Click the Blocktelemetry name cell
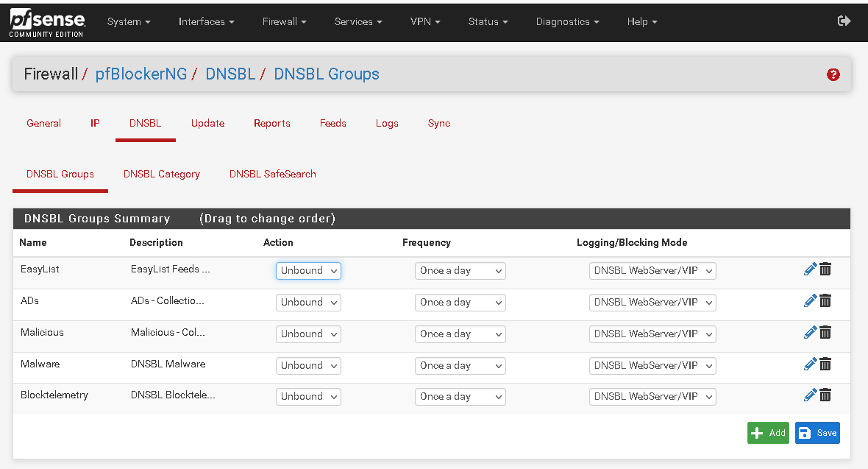This screenshot has width=868, height=469. (54, 395)
